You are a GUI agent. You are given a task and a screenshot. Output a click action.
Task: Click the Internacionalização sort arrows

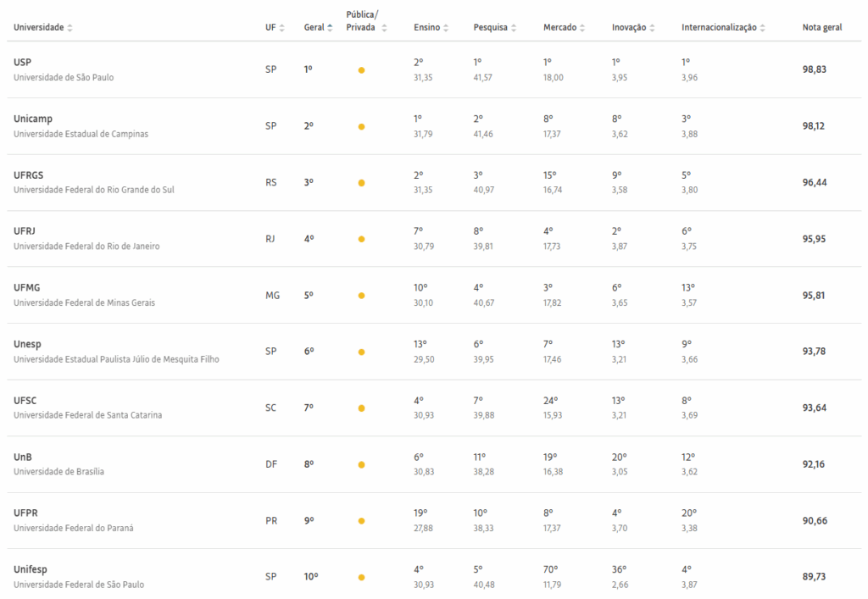point(763,28)
